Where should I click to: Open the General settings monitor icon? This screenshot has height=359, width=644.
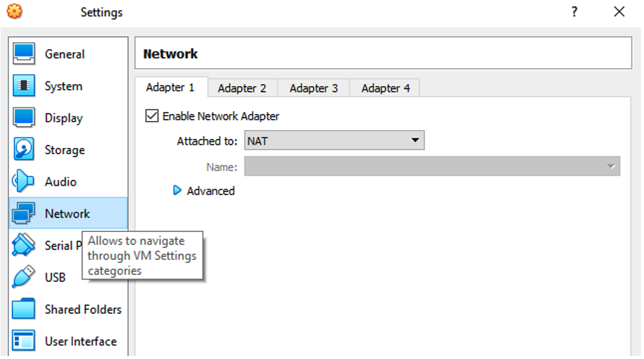pos(23,54)
